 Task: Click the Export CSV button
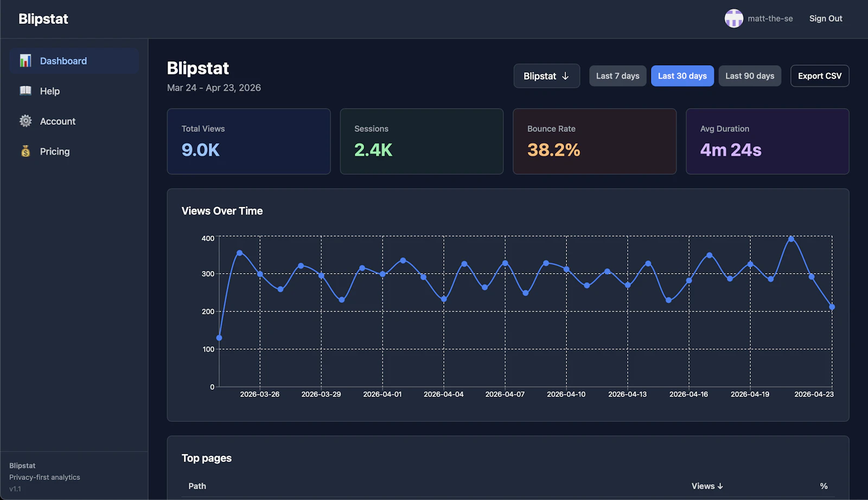coord(820,76)
